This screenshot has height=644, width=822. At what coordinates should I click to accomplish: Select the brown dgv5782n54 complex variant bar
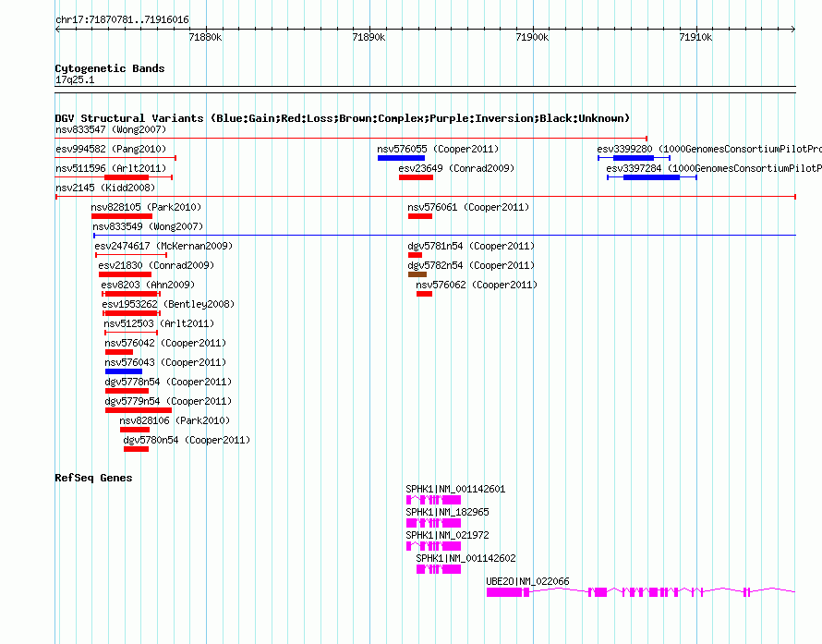click(x=417, y=274)
